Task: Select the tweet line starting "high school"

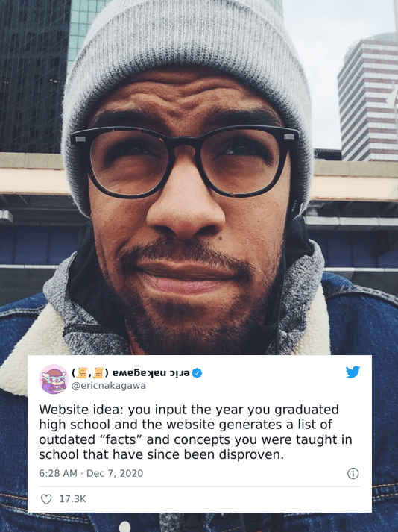Action: click(x=186, y=425)
